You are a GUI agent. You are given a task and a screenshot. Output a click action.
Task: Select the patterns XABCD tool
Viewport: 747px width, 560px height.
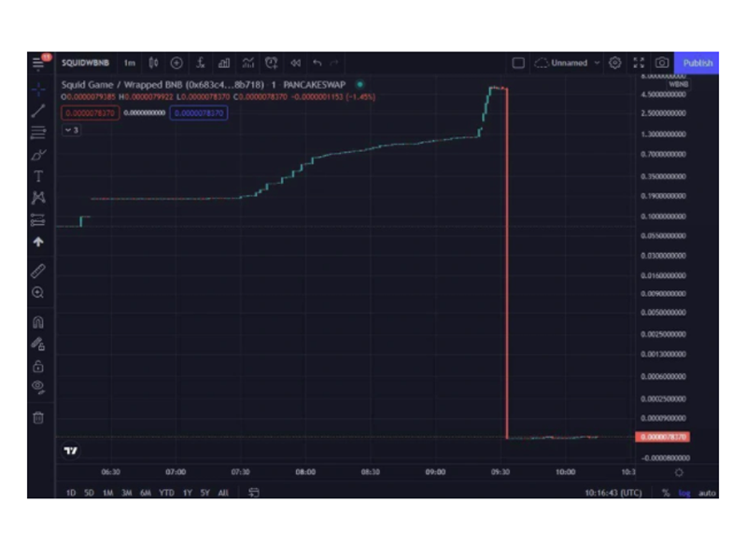38,198
